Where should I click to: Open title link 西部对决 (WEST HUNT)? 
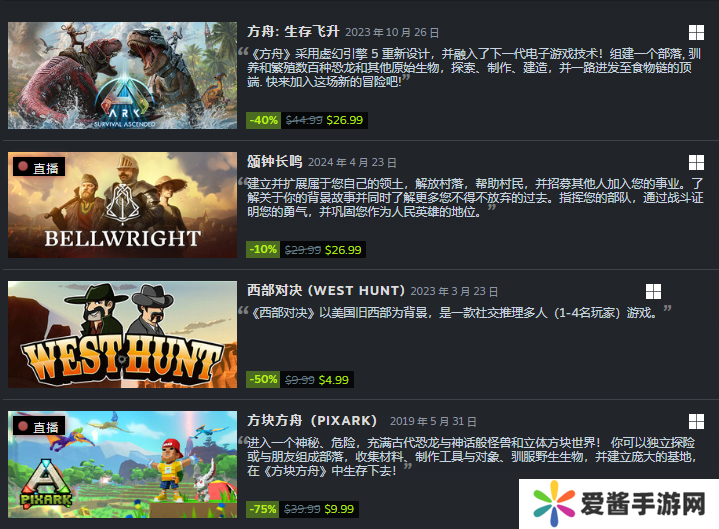326,291
